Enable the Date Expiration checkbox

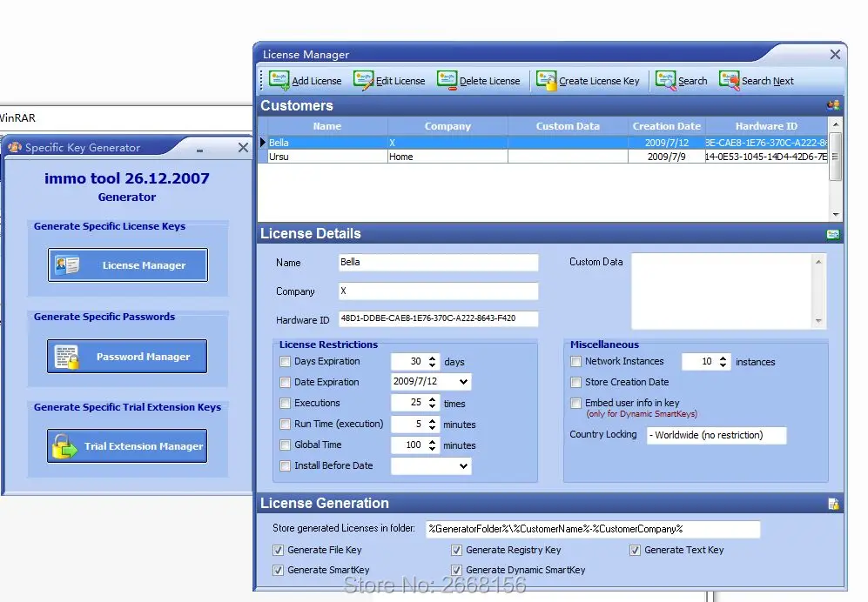pos(285,382)
